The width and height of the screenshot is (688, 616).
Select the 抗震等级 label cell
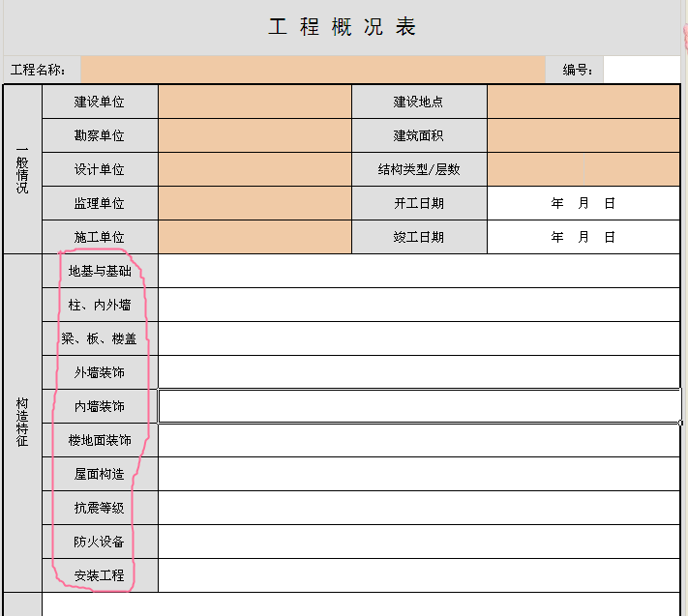pyautogui.click(x=100, y=508)
